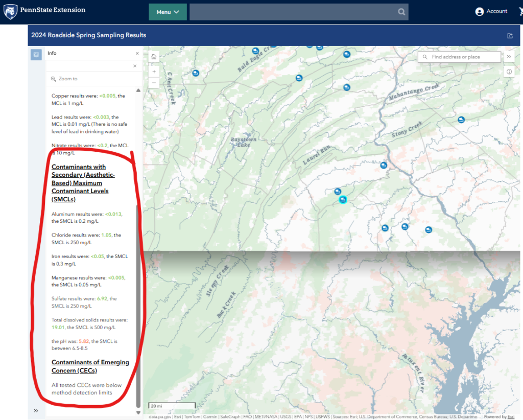Click the total dissolved solids value 19.01
Screen dimensions: 523x420
click(58, 327)
